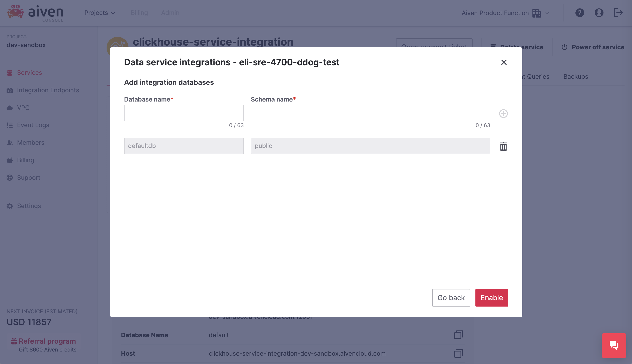The image size is (632, 364).
Task: Copy the Database Name value
Action: 459,335
